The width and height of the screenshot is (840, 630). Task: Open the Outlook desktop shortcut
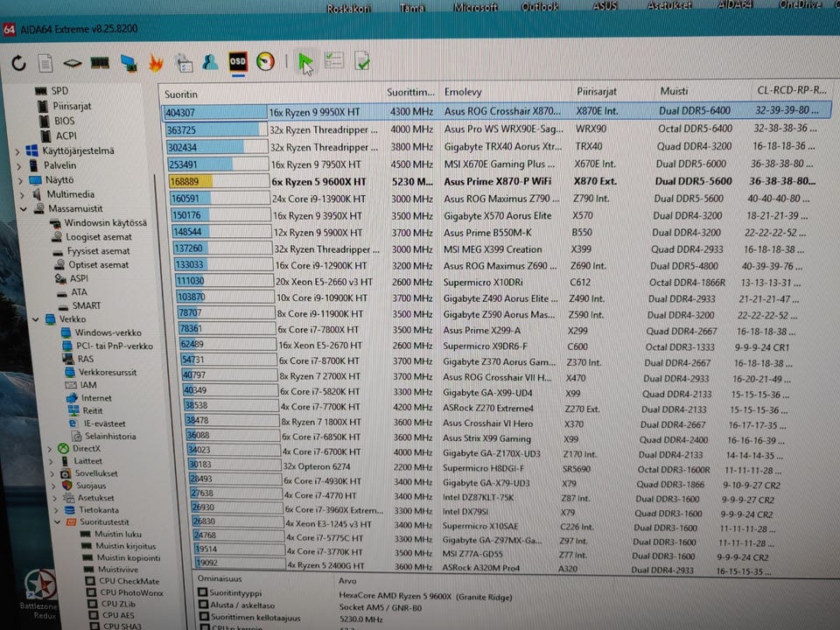(x=540, y=7)
